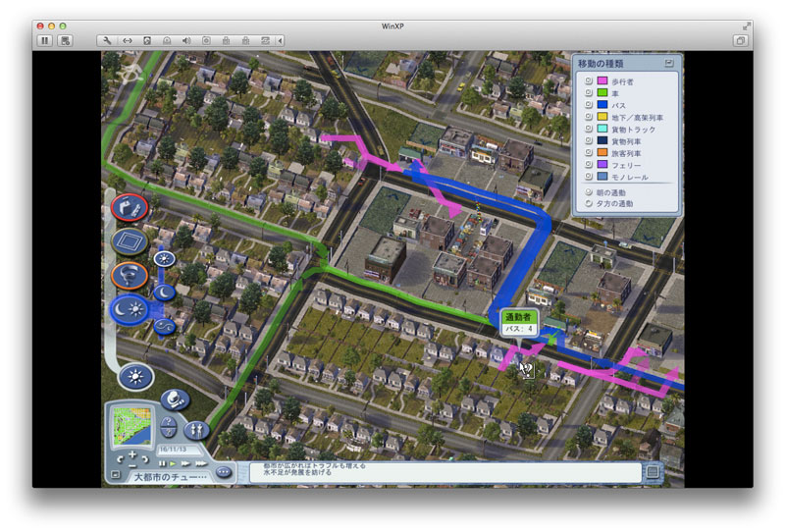The image size is (785, 532).
Task: Set game speed to fastest
Action: 200,463
